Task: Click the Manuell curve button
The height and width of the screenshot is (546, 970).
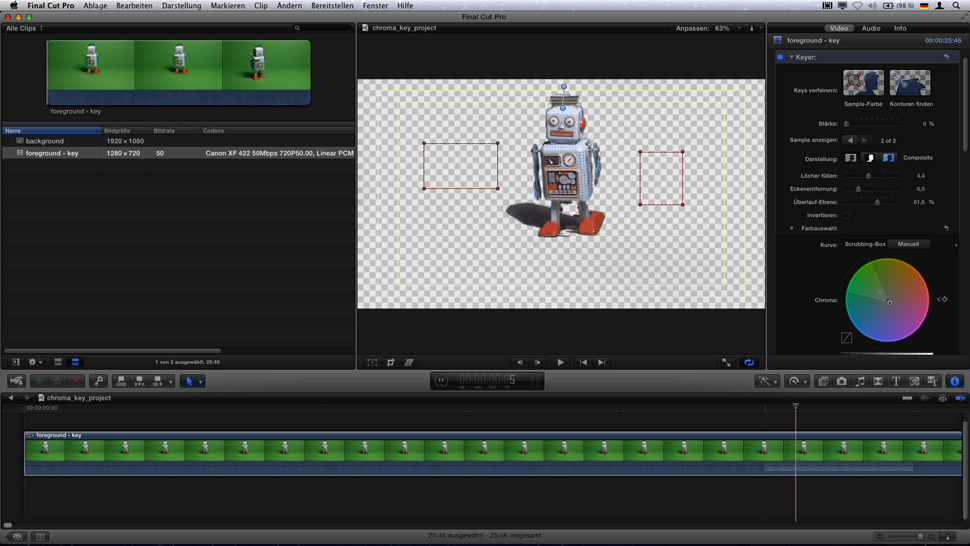Action: (908, 244)
